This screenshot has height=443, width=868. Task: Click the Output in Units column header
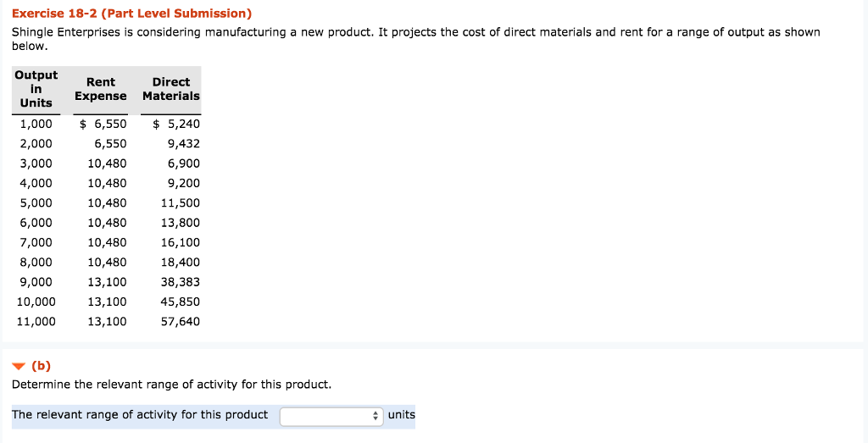point(36,89)
